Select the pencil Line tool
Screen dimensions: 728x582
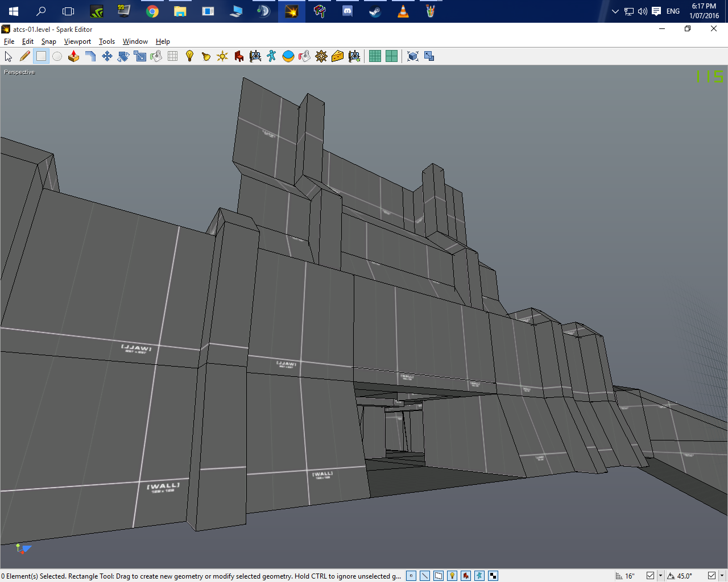(x=24, y=56)
